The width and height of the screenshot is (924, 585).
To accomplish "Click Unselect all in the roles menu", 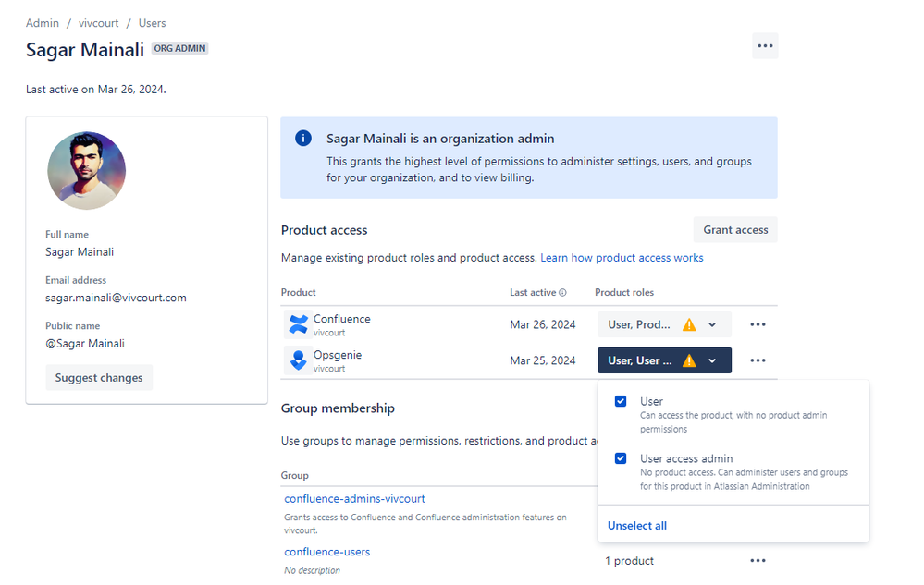I will (637, 526).
